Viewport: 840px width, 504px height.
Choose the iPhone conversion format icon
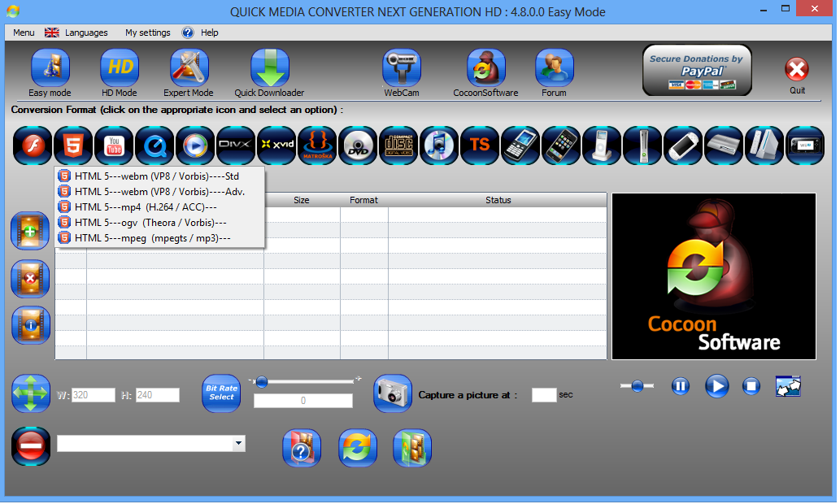[x=561, y=146]
